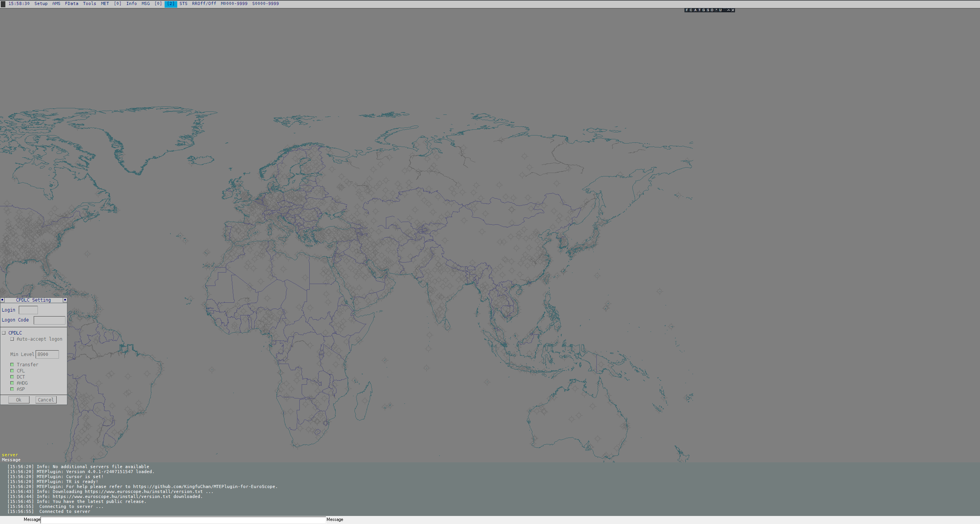Click the G icon in floating toolbar
980x524 pixels.
click(704, 10)
